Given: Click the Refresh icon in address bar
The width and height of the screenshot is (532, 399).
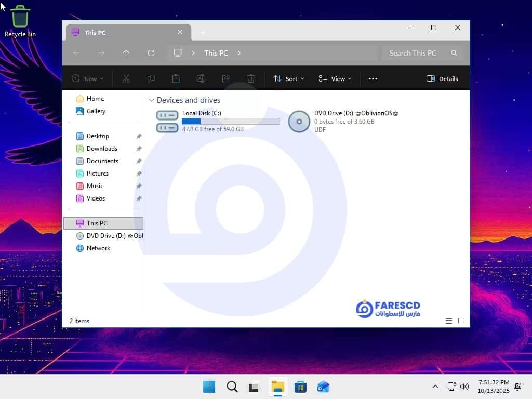Looking at the screenshot, I should (x=151, y=53).
